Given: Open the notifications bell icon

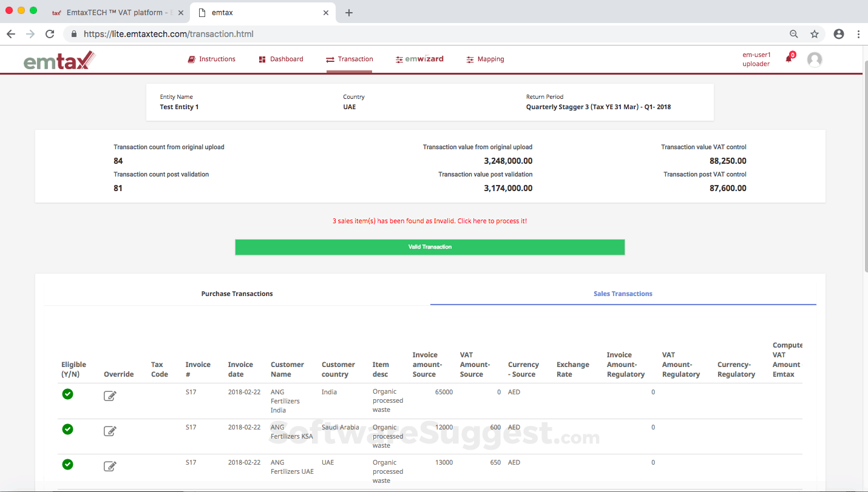Looking at the screenshot, I should click(789, 59).
